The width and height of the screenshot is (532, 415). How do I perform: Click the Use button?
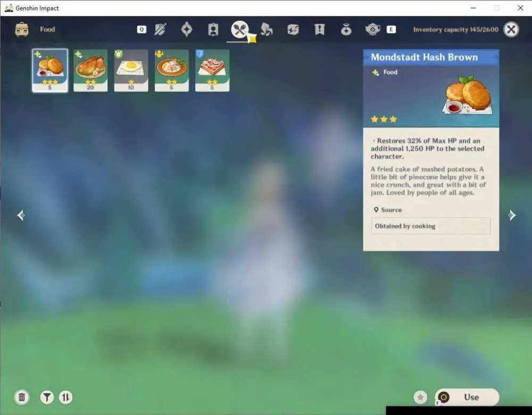[x=467, y=397]
